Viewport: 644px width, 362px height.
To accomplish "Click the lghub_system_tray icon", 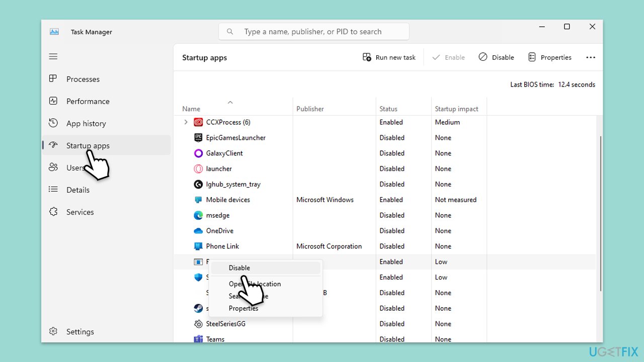I will coord(198,185).
